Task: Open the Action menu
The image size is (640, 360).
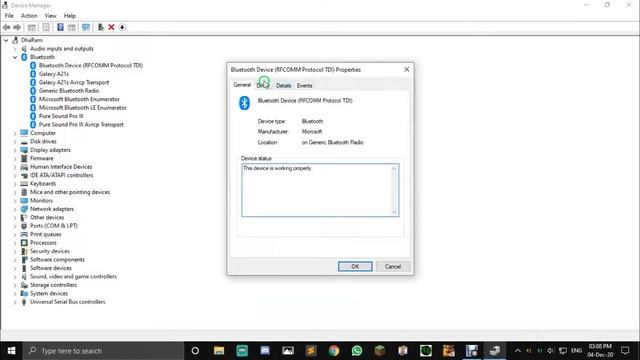Action: point(29,16)
